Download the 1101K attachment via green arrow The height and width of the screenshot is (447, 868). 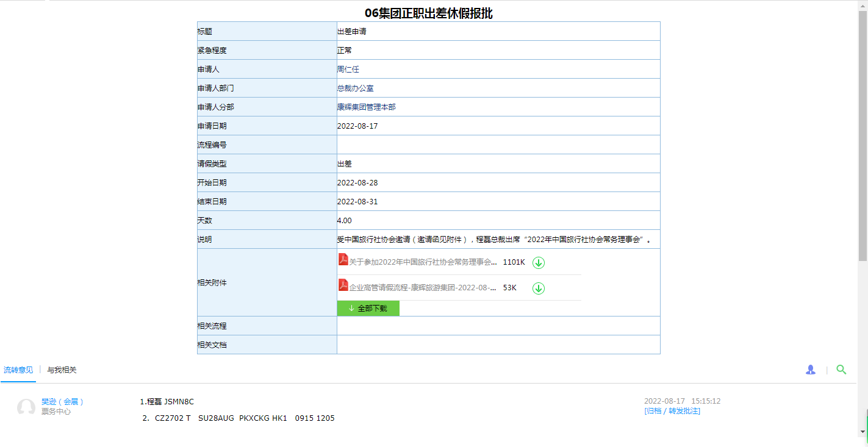coord(538,263)
